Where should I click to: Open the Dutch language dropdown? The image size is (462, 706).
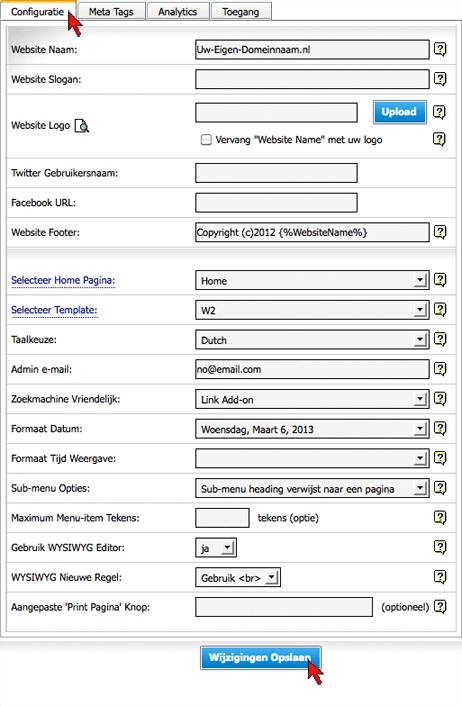coord(312,339)
